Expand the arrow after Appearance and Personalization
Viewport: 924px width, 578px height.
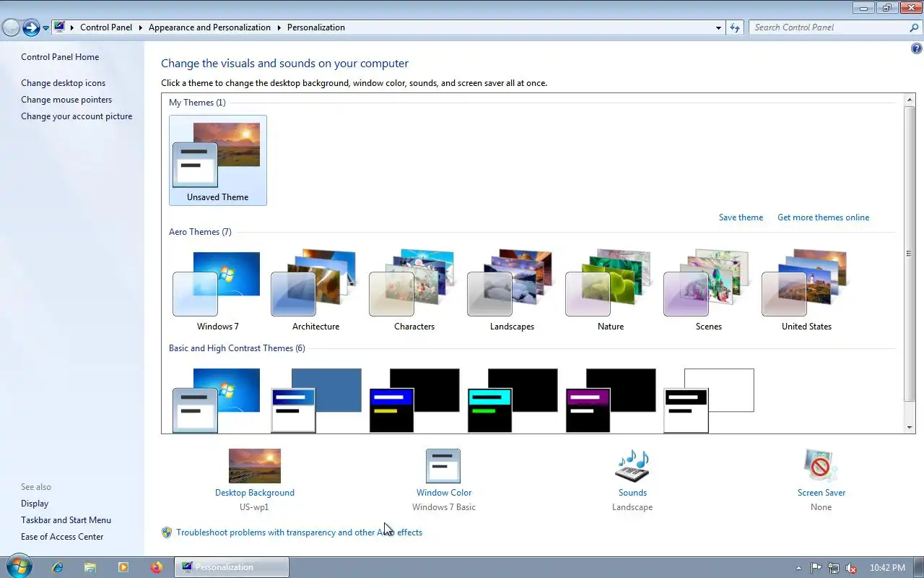(279, 27)
